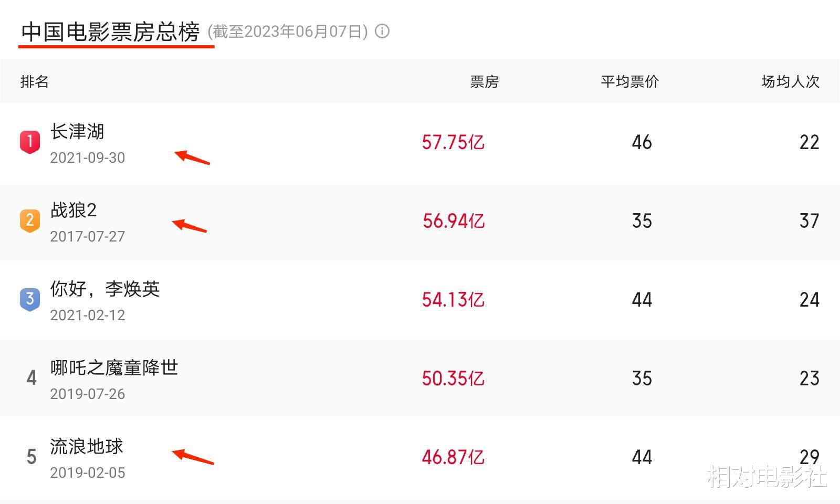Sort by 场均人次 column header
Screen dimensions: 840x504
790,82
